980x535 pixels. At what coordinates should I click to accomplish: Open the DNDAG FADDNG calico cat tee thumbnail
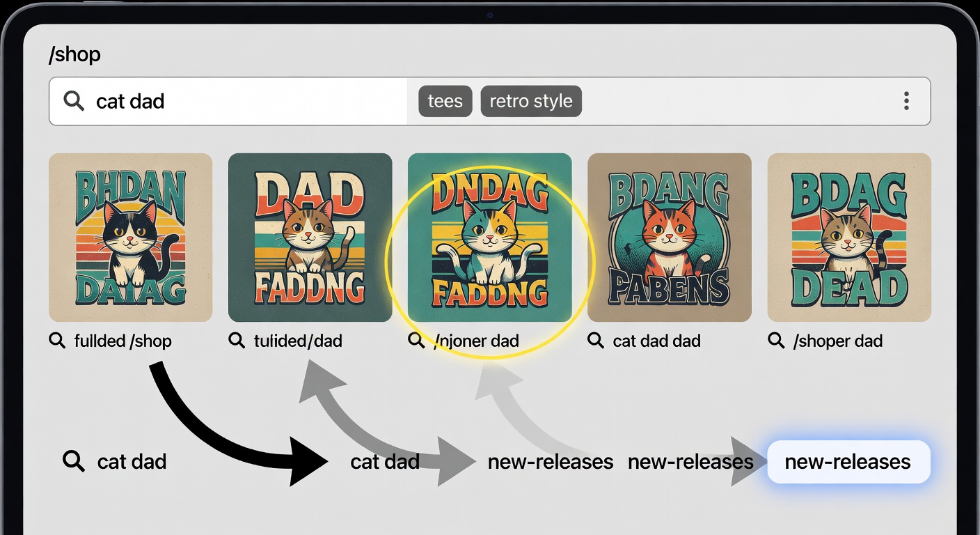pos(490,238)
